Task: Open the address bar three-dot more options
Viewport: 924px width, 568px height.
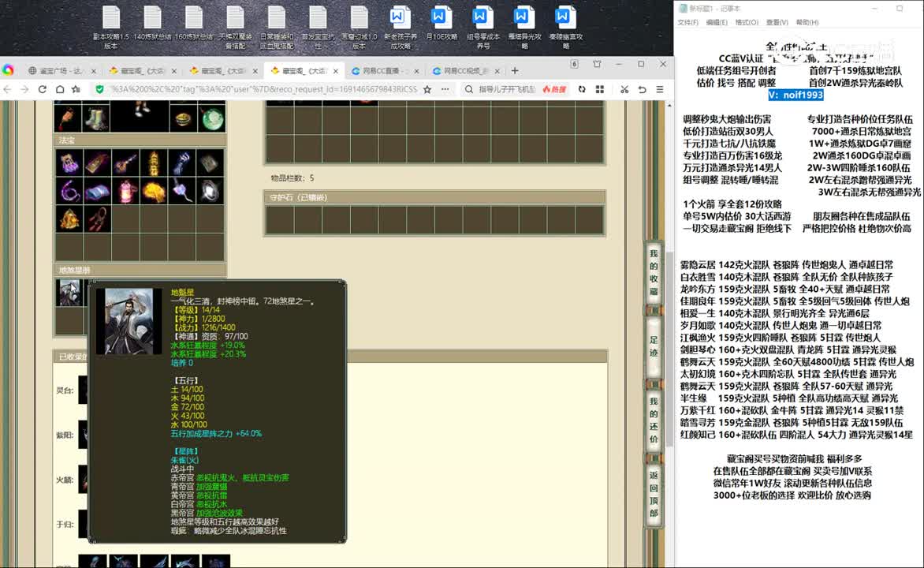Action: (445, 89)
